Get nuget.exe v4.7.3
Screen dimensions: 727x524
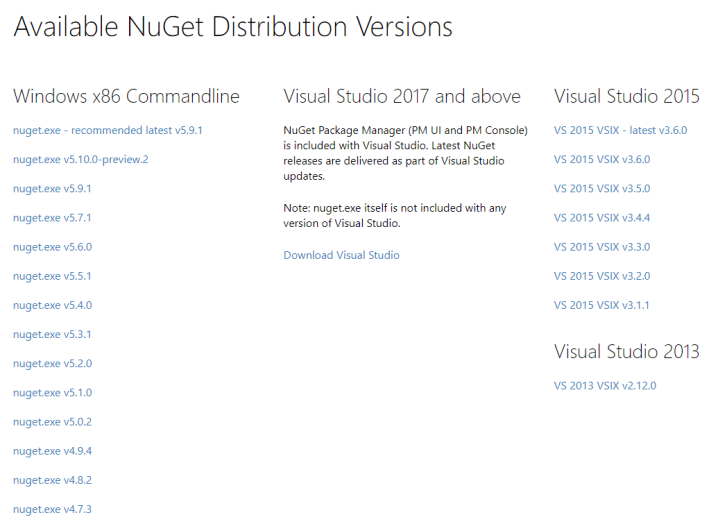point(52,510)
